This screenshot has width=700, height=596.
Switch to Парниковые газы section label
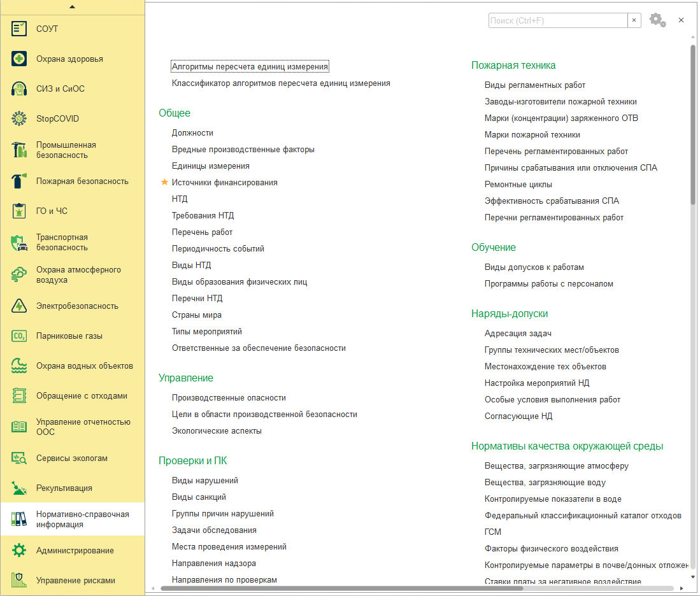[69, 336]
